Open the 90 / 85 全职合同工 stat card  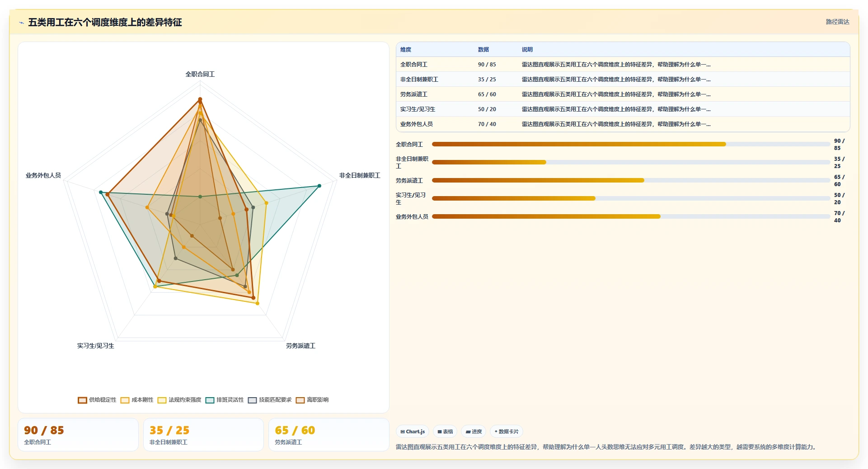coord(78,435)
